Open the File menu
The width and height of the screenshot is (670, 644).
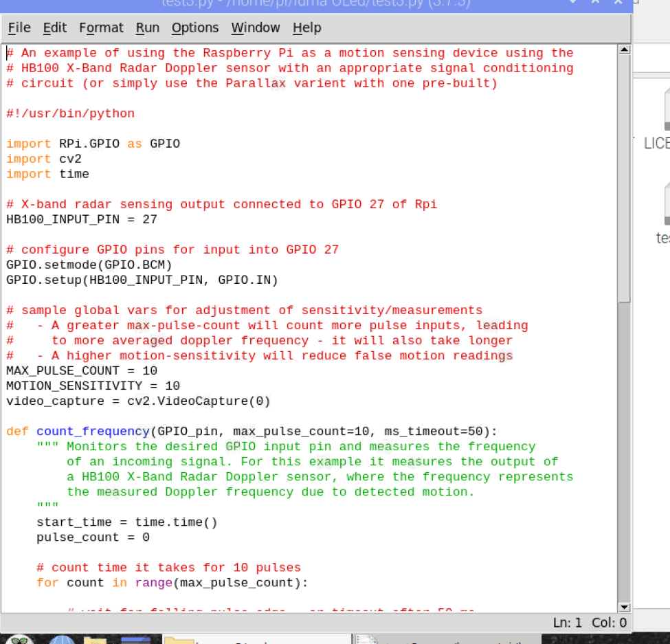tap(19, 28)
